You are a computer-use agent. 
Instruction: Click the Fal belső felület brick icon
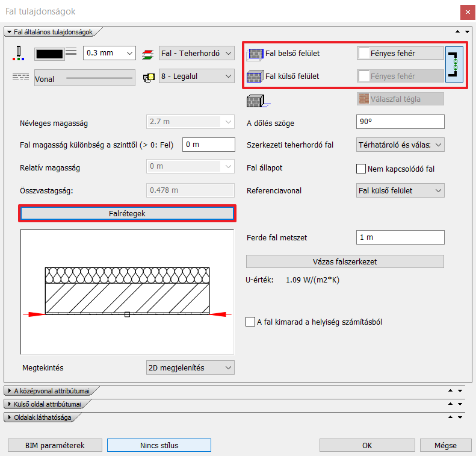(x=255, y=54)
